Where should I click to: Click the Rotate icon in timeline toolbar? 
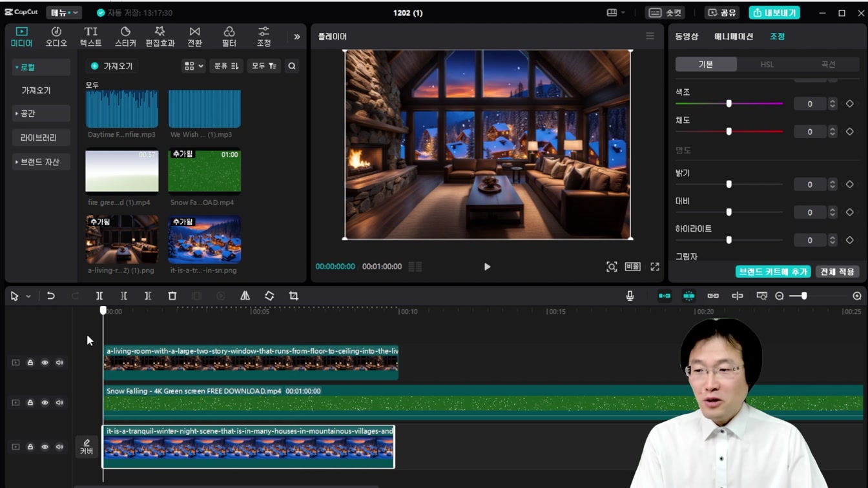[x=269, y=296]
